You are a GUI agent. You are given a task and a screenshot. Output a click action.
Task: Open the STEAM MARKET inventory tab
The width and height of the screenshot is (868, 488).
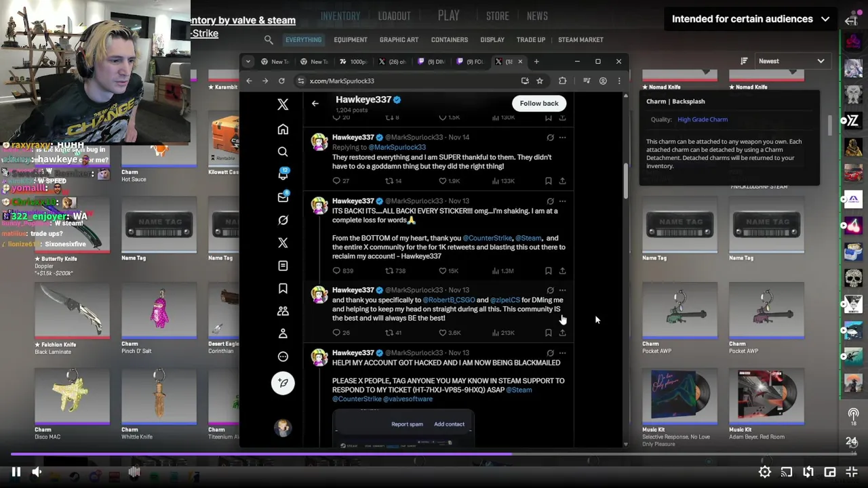tap(580, 40)
